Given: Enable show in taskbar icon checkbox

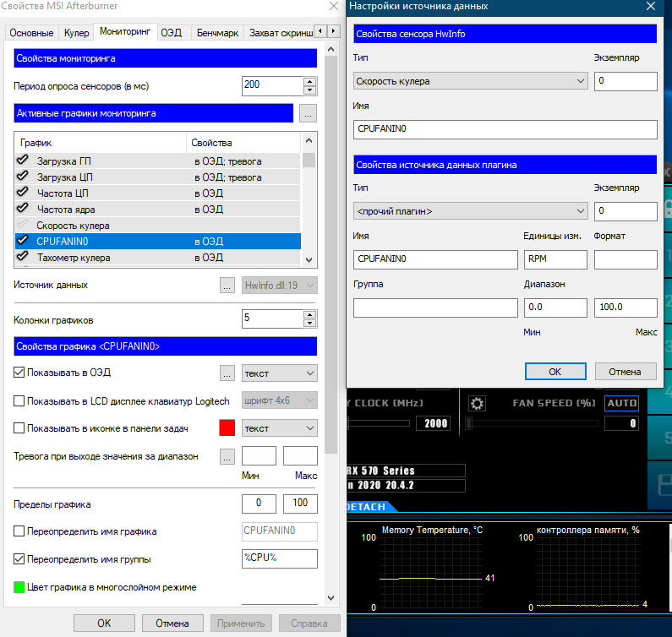Looking at the screenshot, I should click(x=19, y=428).
